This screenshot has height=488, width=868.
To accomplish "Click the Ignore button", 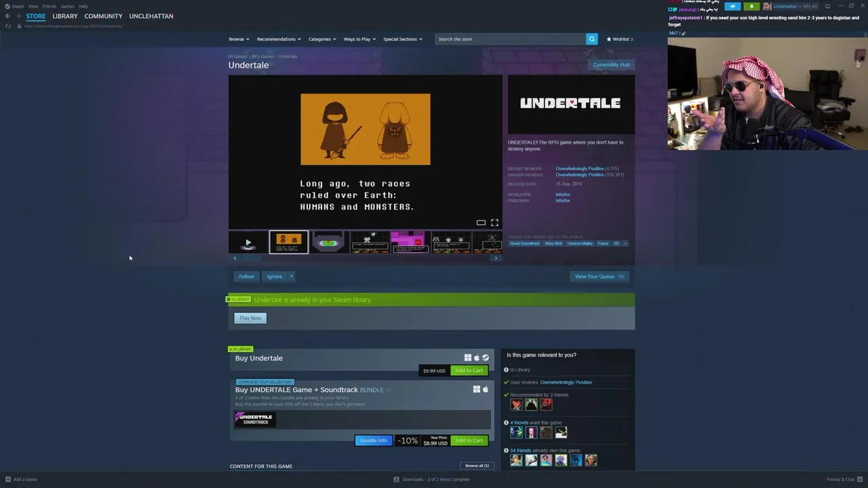I will [x=275, y=277].
